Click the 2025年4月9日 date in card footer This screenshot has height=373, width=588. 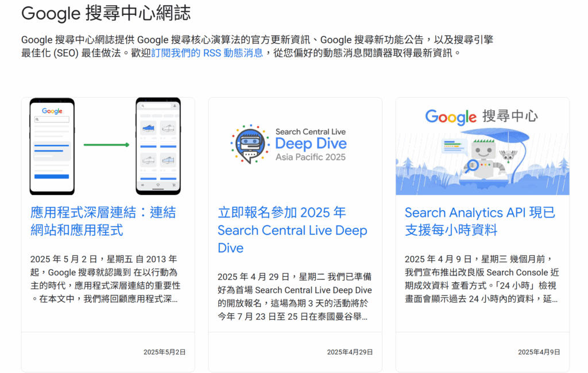[539, 352]
